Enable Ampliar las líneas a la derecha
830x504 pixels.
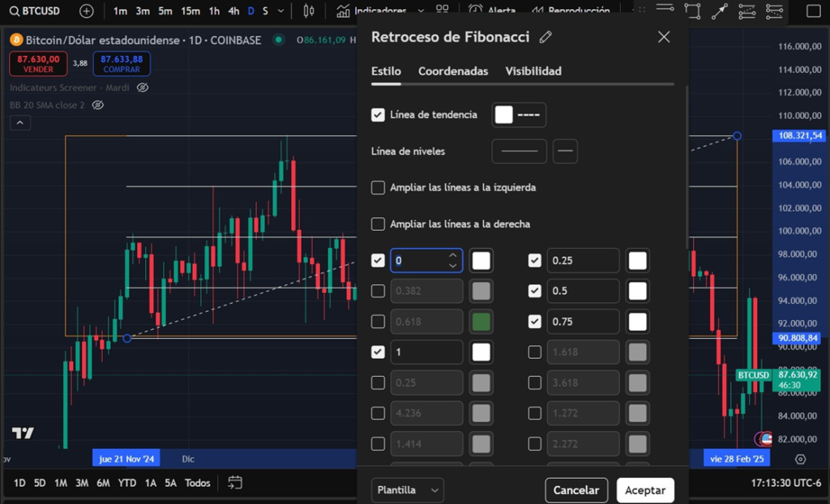pyautogui.click(x=378, y=224)
